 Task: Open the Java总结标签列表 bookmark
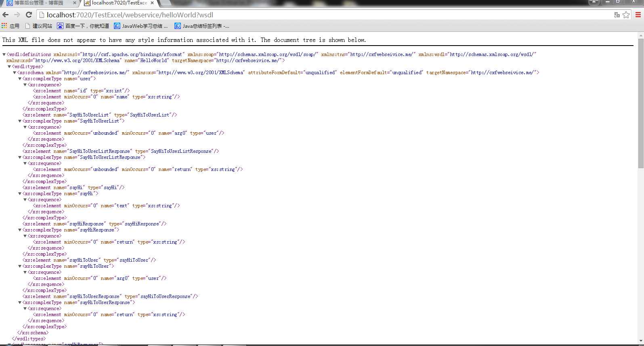click(202, 26)
